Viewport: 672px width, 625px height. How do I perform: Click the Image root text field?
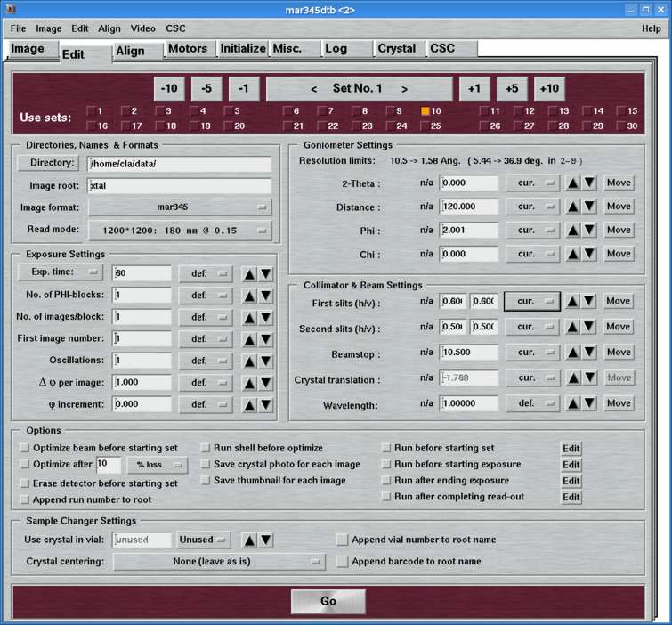tap(180, 186)
